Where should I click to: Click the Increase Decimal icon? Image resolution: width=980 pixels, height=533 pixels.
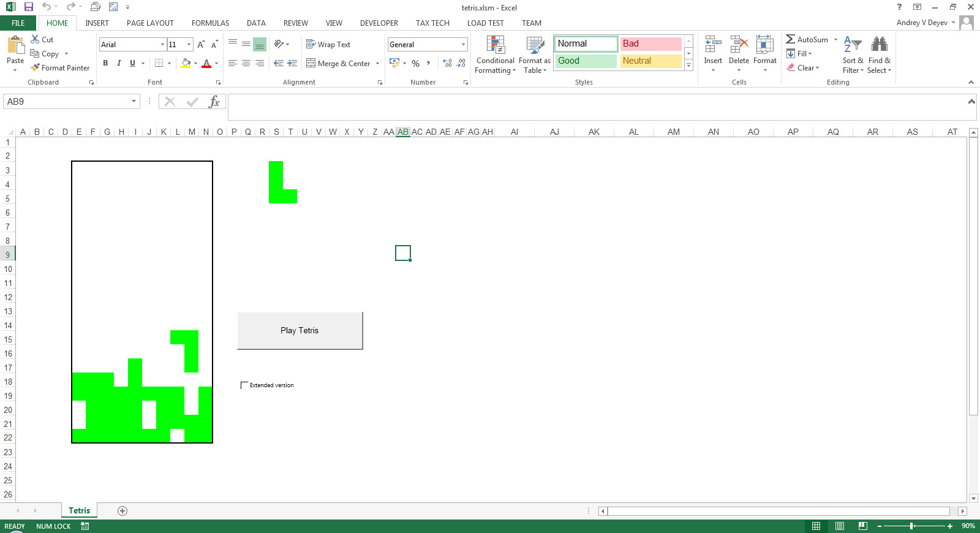tap(448, 63)
